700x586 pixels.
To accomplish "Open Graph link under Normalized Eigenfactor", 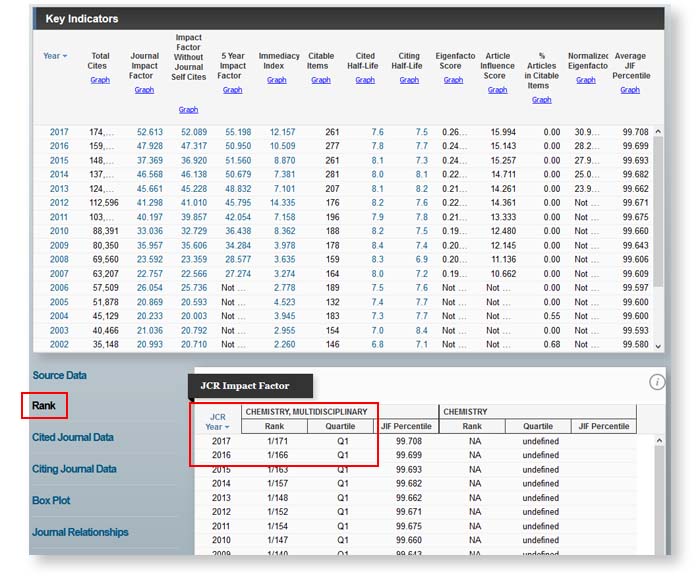I will [586, 80].
